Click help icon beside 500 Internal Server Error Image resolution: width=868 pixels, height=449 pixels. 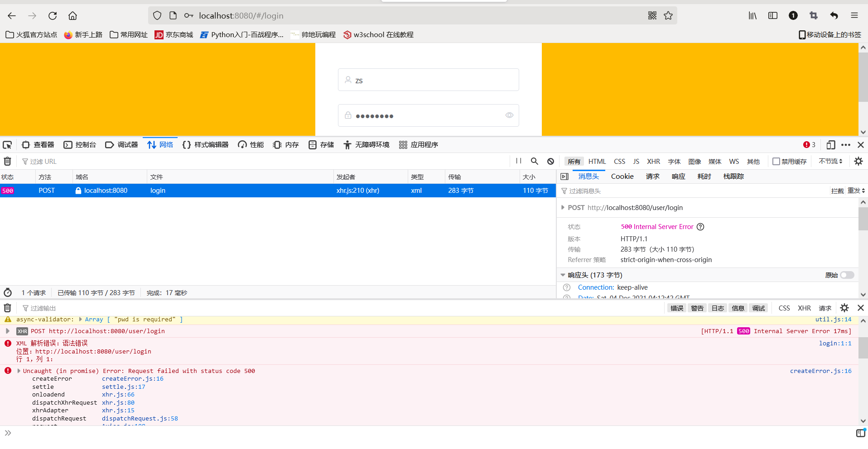(700, 227)
